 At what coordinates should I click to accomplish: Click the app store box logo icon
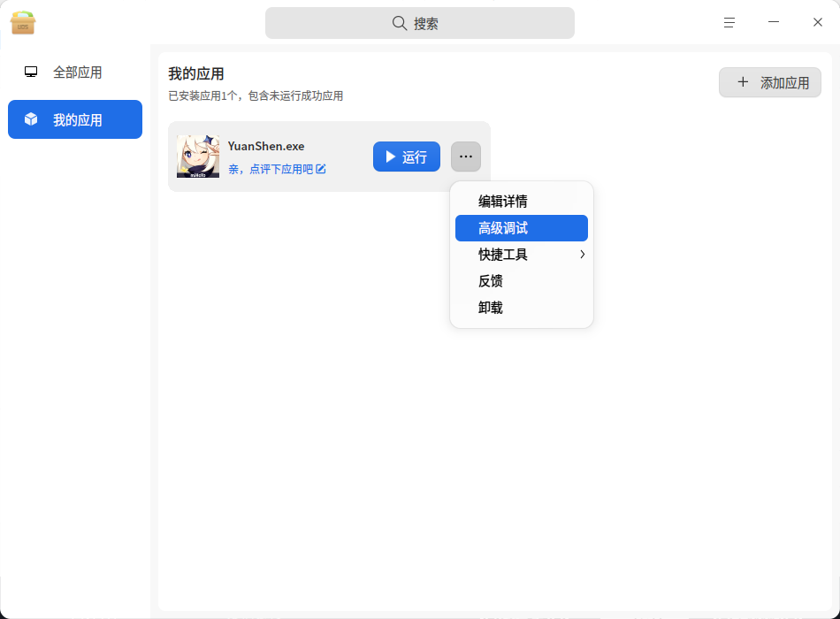click(x=22, y=22)
